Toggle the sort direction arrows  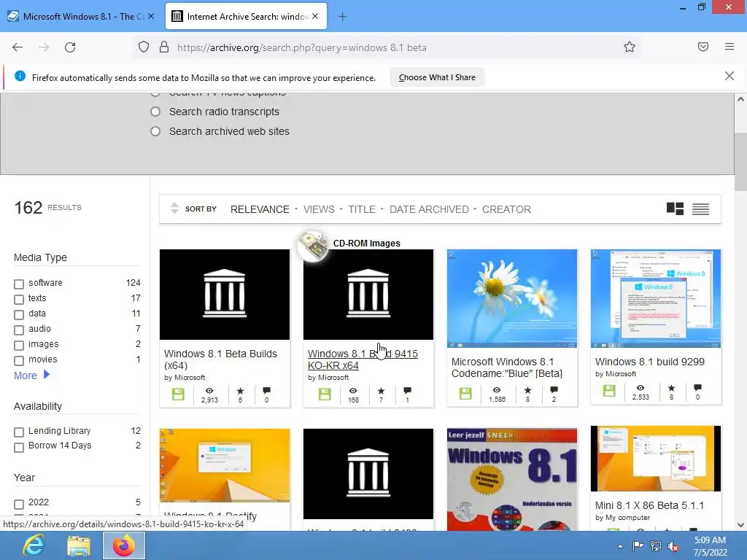[x=174, y=209]
